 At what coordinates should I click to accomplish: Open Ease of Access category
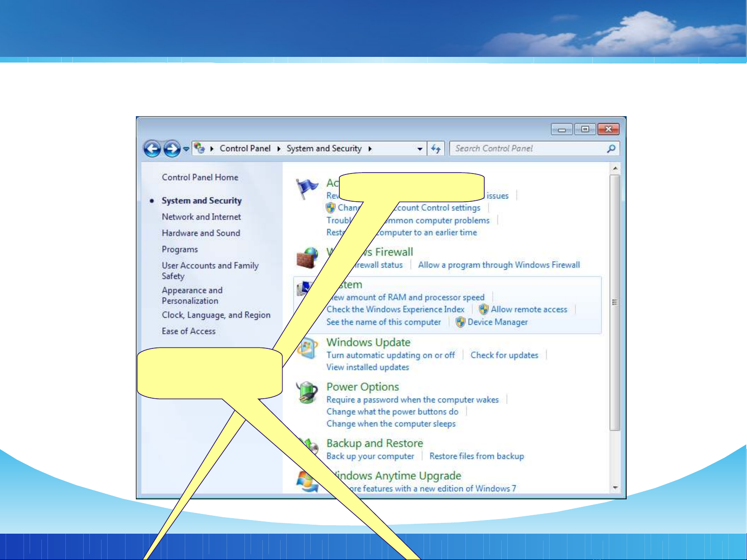tap(189, 331)
